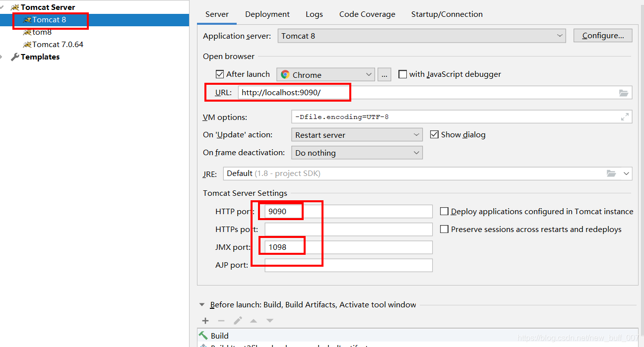
Task: Click the AJP port field
Action: (348, 265)
